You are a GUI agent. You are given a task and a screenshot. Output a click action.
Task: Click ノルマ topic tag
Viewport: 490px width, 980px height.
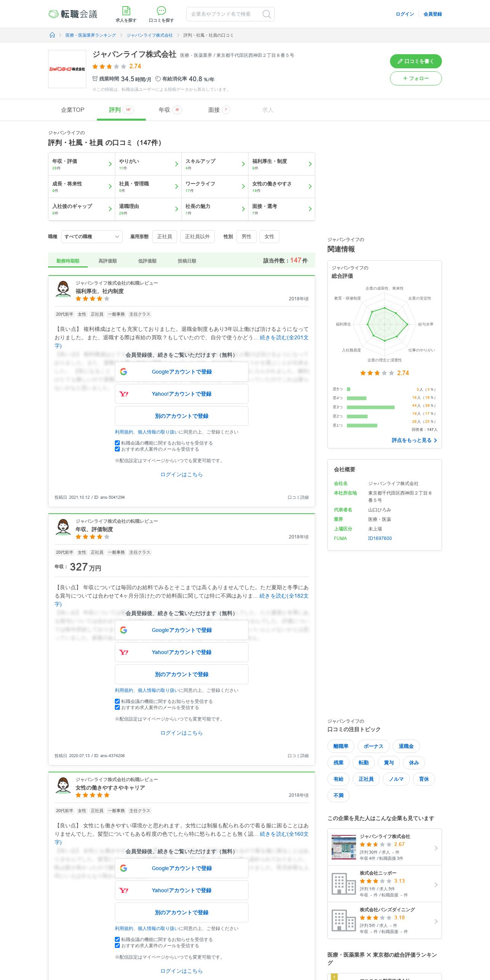pos(397,779)
